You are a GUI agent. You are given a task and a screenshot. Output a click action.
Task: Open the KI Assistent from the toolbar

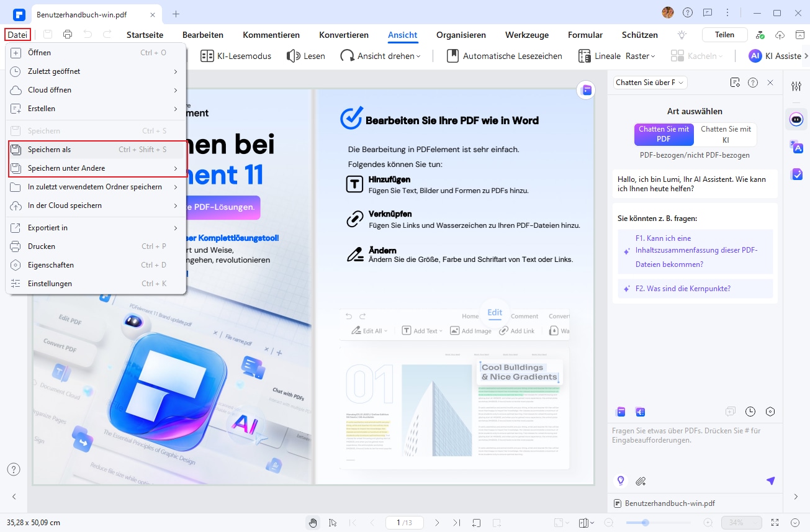775,56
